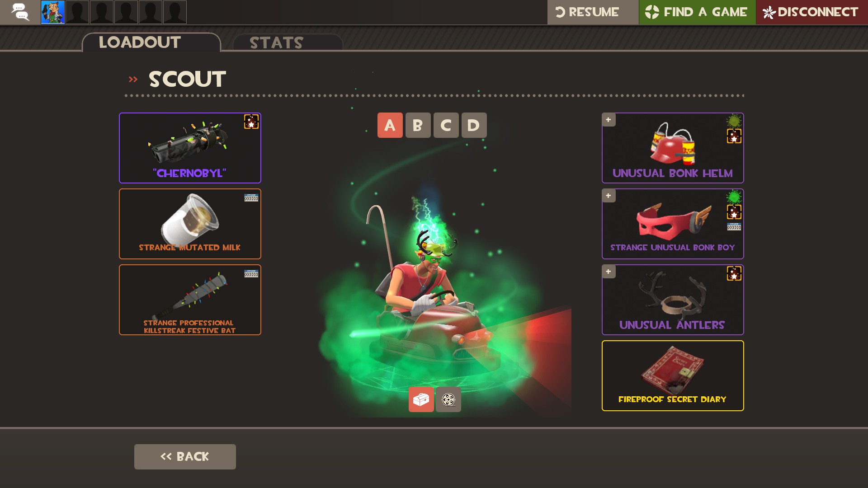Click the star icon on Unusual Antlers
The image size is (868, 488).
tap(734, 273)
